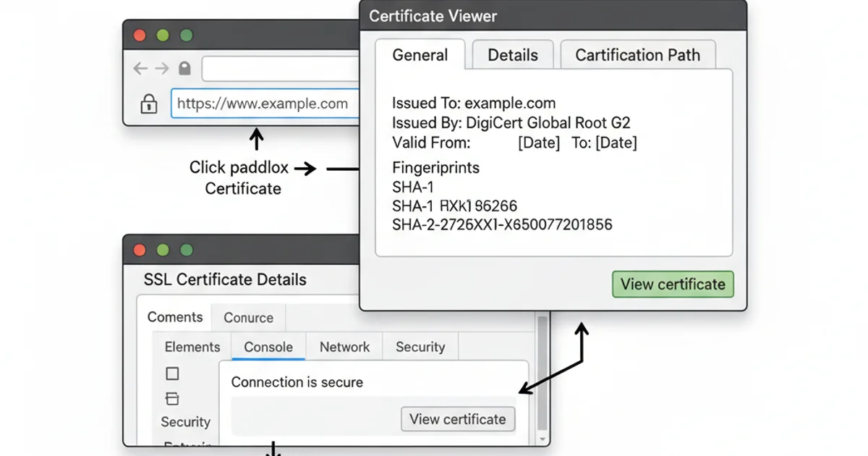This screenshot has width=868, height=456.
Task: Switch to the Conurce tab
Action: pyautogui.click(x=248, y=318)
